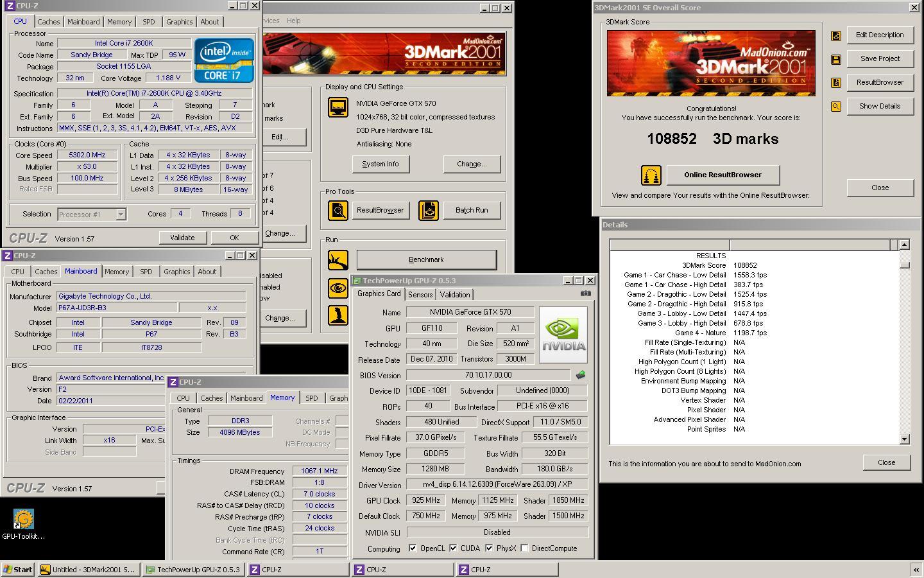The width and height of the screenshot is (924, 578).
Task: Click the Online ResultBrowser button
Action: (x=723, y=175)
